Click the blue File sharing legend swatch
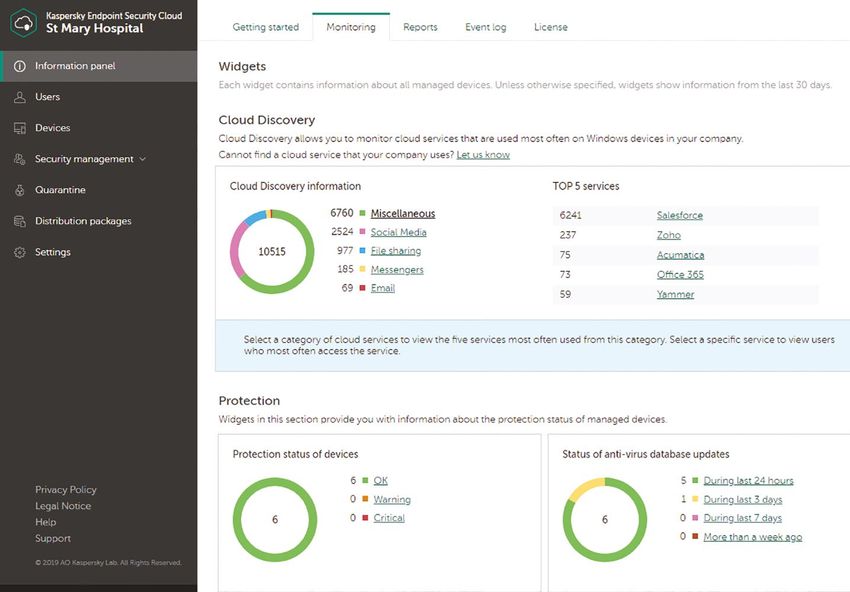 pyautogui.click(x=363, y=250)
